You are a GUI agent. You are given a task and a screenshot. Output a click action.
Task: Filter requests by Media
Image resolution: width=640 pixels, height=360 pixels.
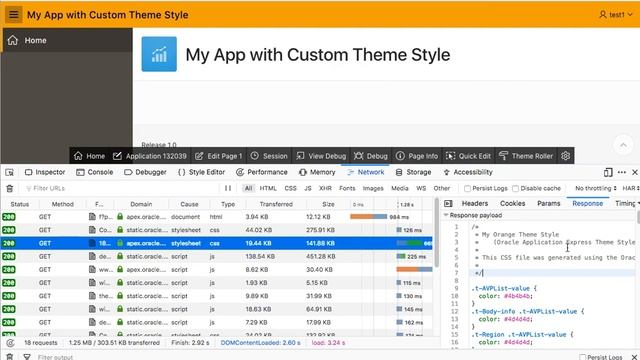coord(400,188)
